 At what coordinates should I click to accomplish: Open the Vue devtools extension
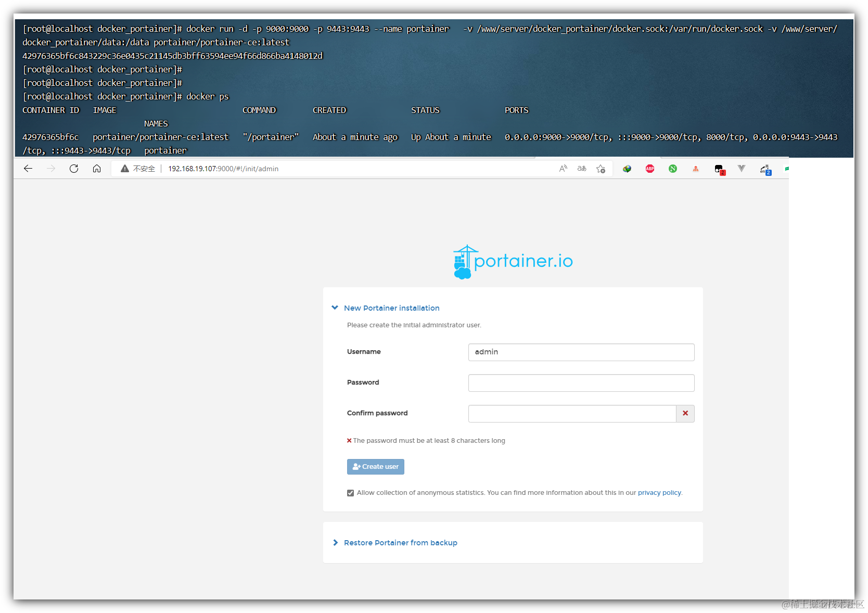(x=742, y=169)
